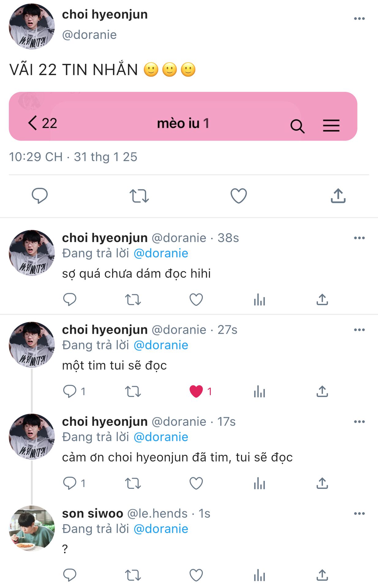Open more options on son siwoo's reply
Screen dimensions: 378x588
click(x=359, y=514)
